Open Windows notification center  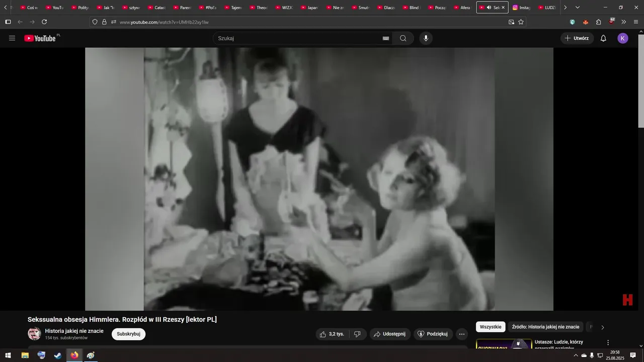click(x=633, y=355)
